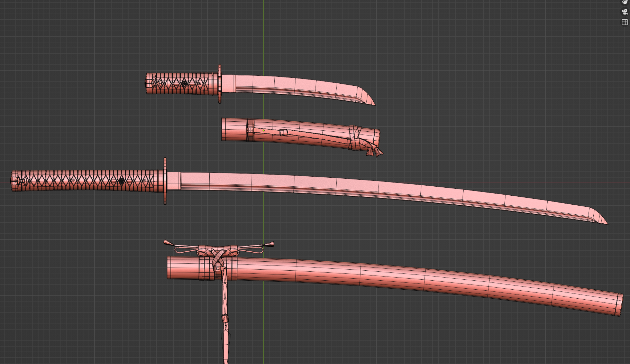630x364 pixels.
Task: Click the short sword's guard disc
Action: 220,84
